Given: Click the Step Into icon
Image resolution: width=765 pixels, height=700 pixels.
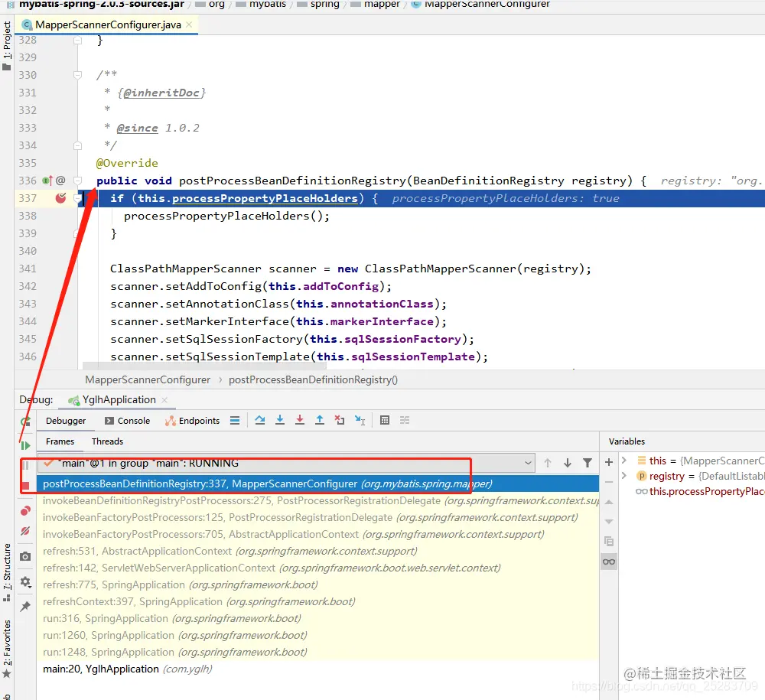Looking at the screenshot, I should (x=280, y=420).
